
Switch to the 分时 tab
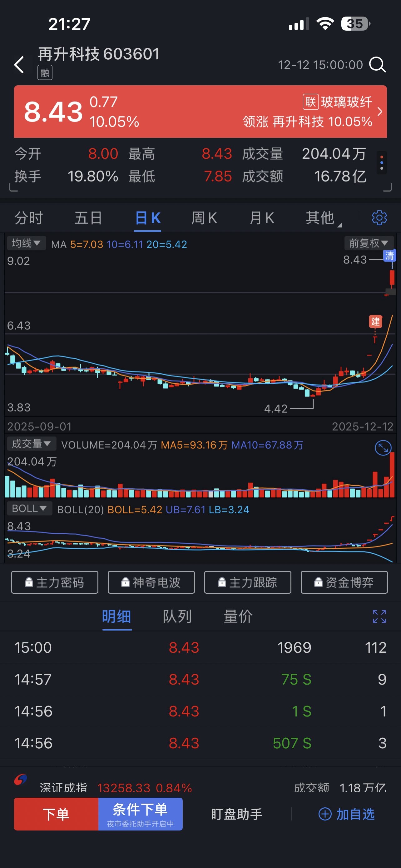click(29, 218)
